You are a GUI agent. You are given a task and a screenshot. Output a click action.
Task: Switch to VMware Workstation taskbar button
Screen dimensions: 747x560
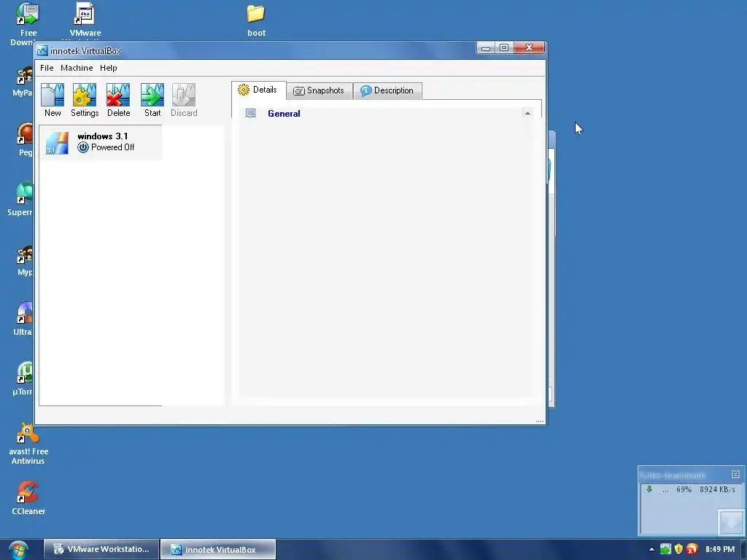point(101,549)
